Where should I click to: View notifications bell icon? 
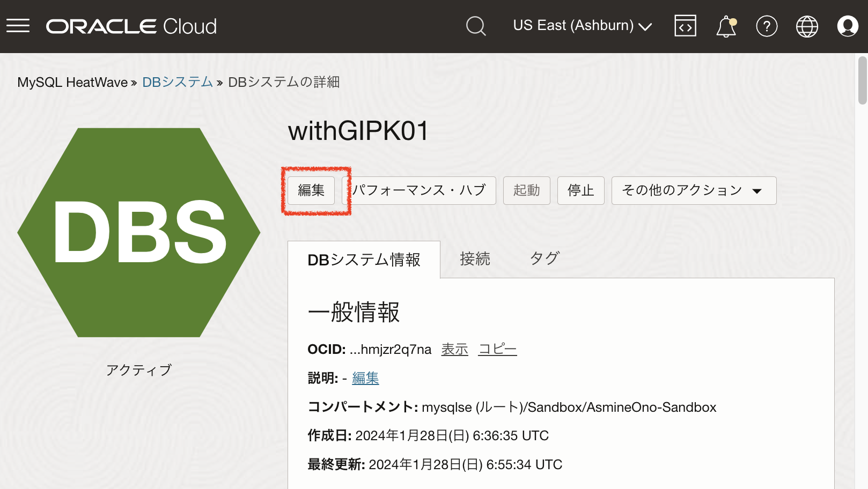point(726,26)
